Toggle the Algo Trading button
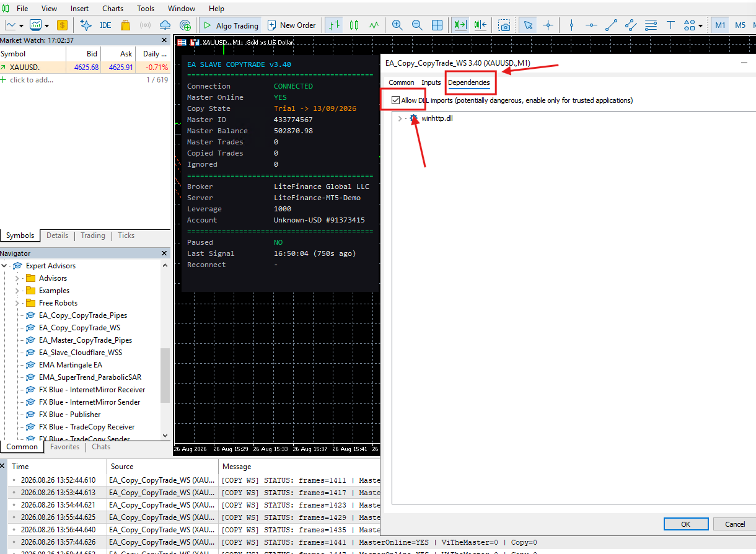Viewport: 756px width, 554px height. point(230,25)
